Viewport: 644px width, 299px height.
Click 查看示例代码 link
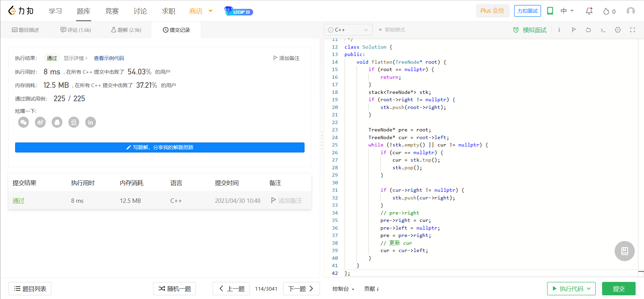109,58
